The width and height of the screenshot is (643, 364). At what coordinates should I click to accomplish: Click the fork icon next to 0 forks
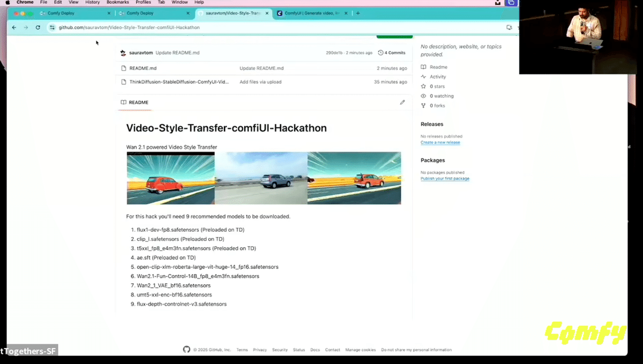click(x=423, y=105)
